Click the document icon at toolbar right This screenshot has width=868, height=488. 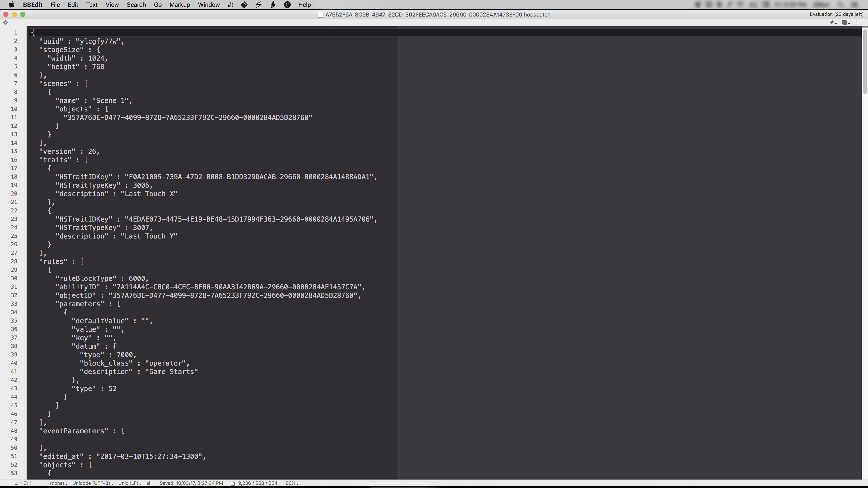point(856,23)
